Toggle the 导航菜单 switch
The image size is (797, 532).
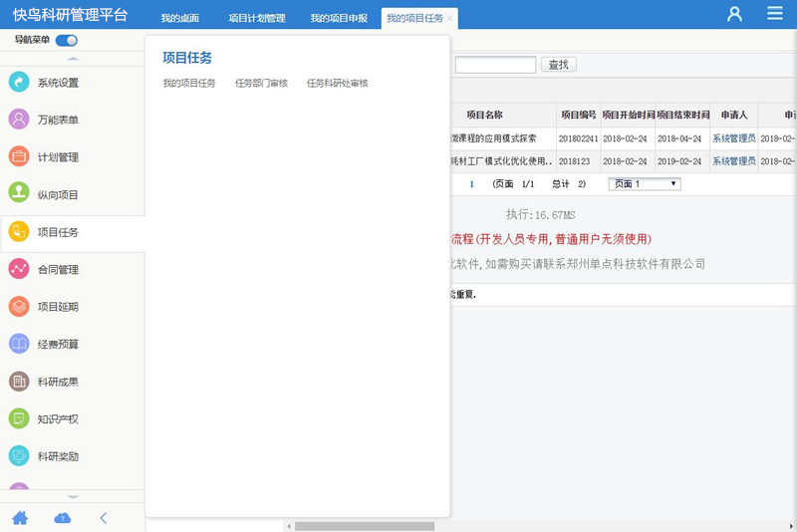(x=67, y=40)
